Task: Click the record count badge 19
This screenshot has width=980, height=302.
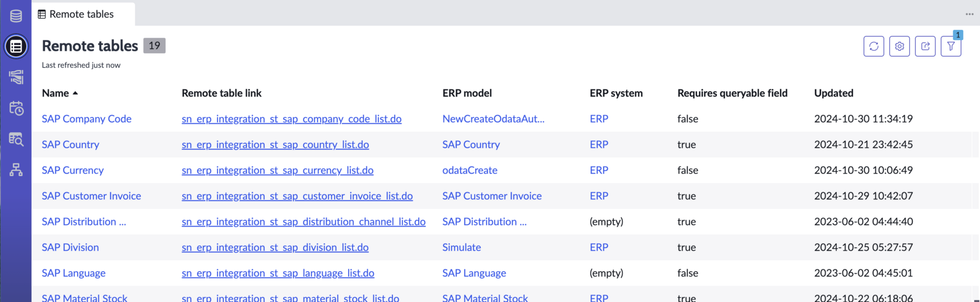Action: tap(154, 46)
